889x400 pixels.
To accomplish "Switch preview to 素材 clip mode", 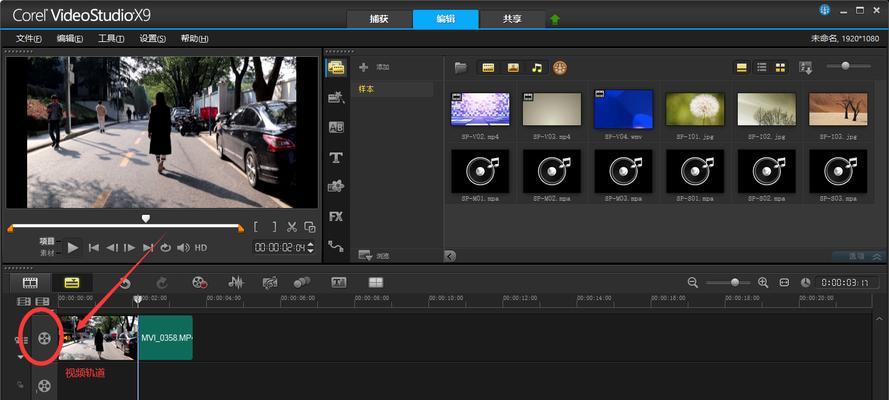I will click(47, 253).
